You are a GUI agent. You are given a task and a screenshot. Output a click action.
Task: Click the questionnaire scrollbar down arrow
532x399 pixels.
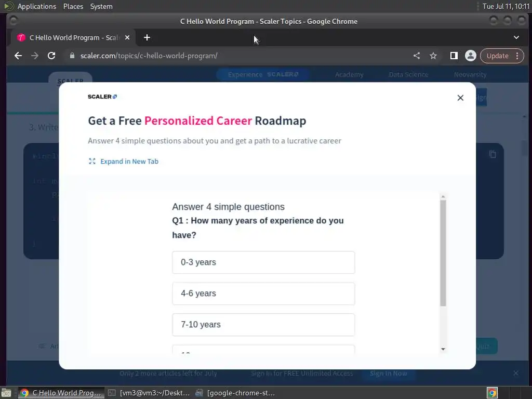[x=443, y=349]
